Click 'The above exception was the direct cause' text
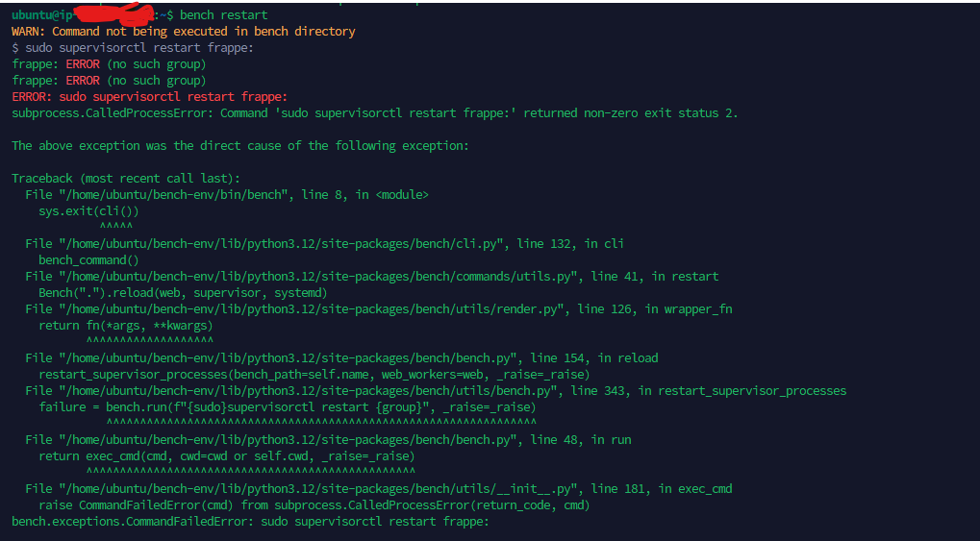 pyautogui.click(x=240, y=145)
